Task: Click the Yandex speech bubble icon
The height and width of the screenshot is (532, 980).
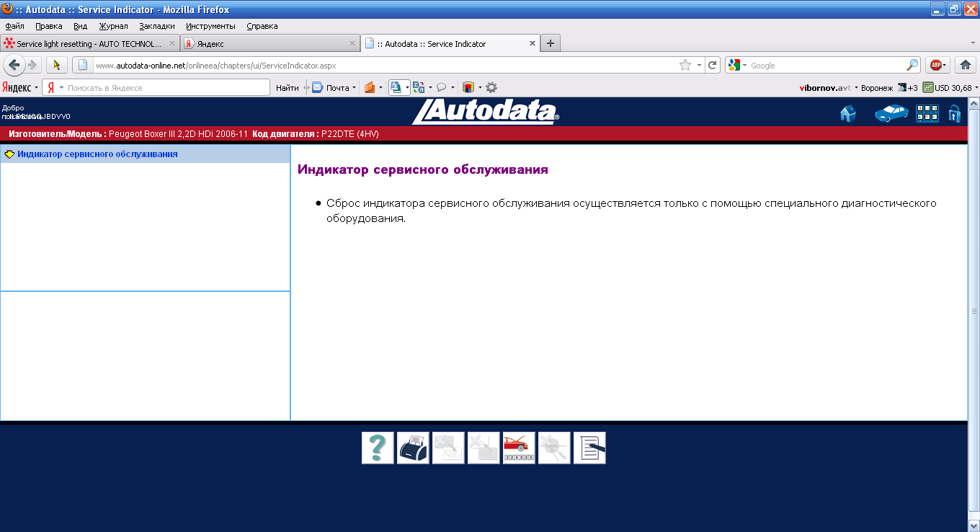Action: coord(441,87)
